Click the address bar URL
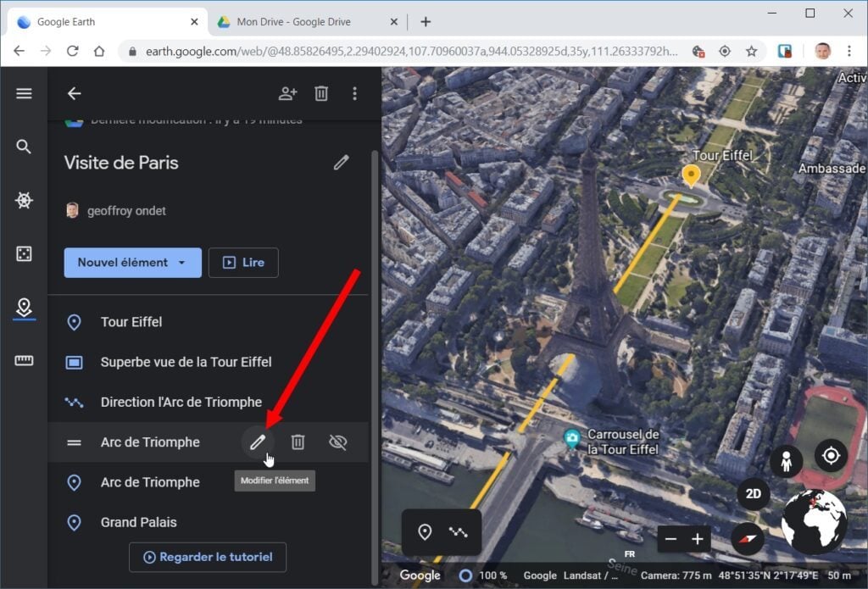The width and height of the screenshot is (868, 589). pos(411,52)
